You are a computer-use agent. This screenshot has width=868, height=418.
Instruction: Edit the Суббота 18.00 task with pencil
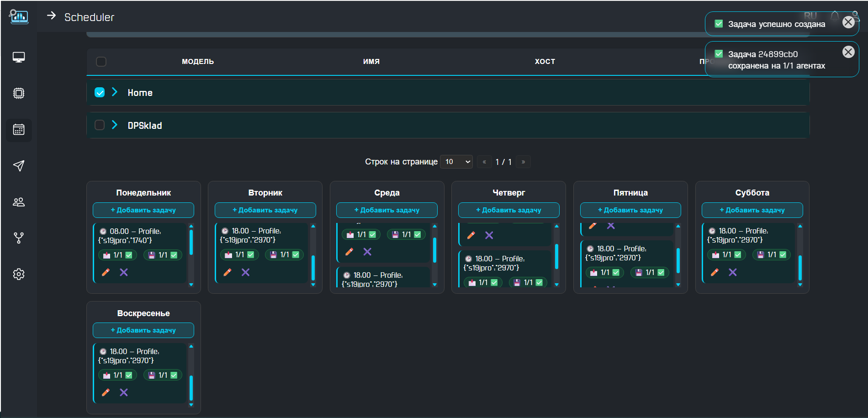pos(715,272)
